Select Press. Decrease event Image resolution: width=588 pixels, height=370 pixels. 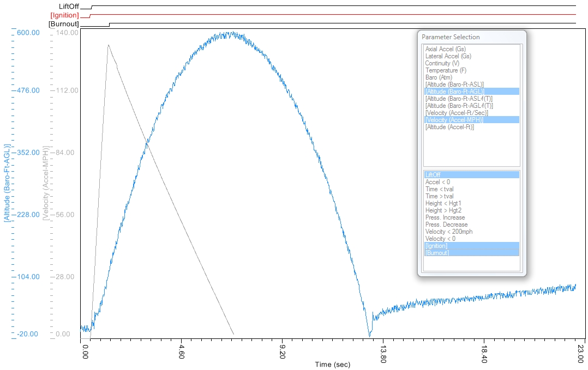(x=446, y=225)
